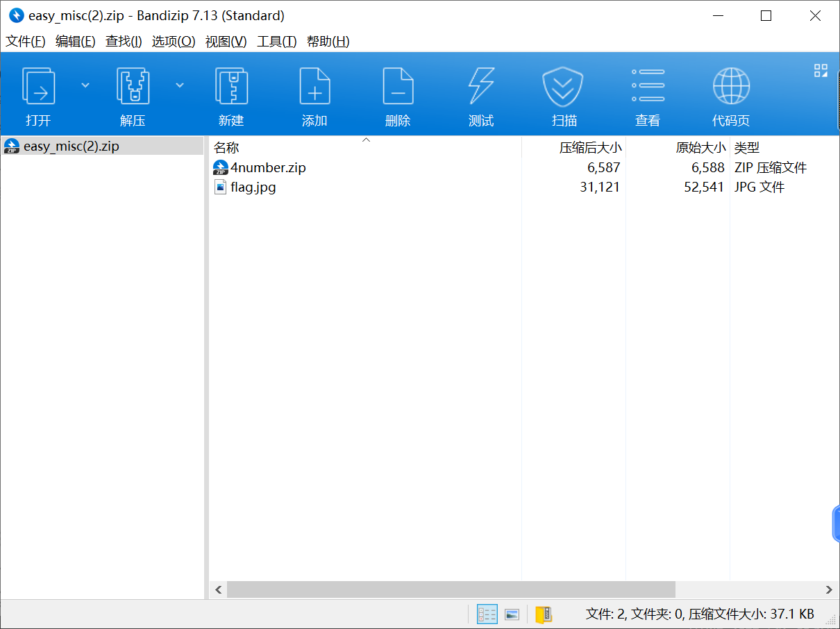Open the 工具(T) menu
The image size is (840, 629).
[x=277, y=42]
